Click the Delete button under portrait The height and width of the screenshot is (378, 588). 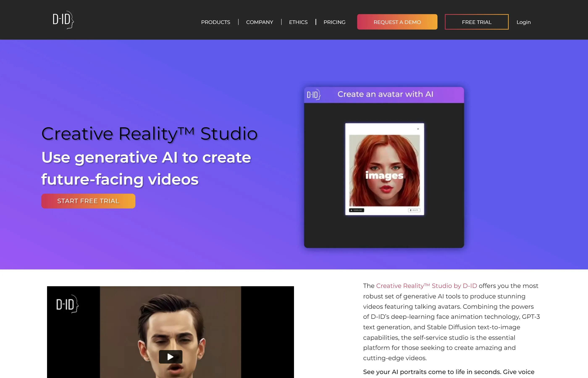414,210
